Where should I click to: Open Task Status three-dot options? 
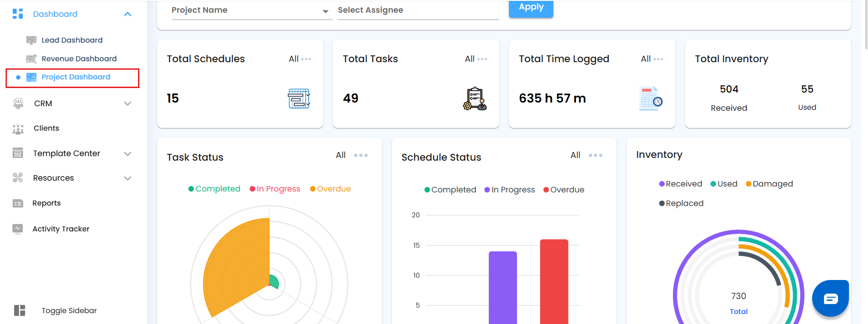point(361,155)
